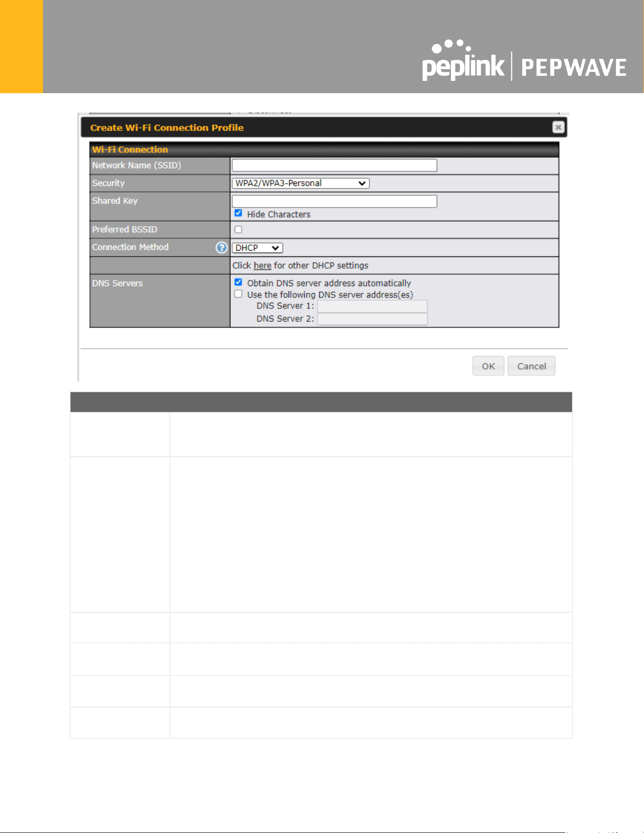Viewport: 644px width, 833px height.
Task: Click the Network Name (SSID) input field
Action: 335,165
